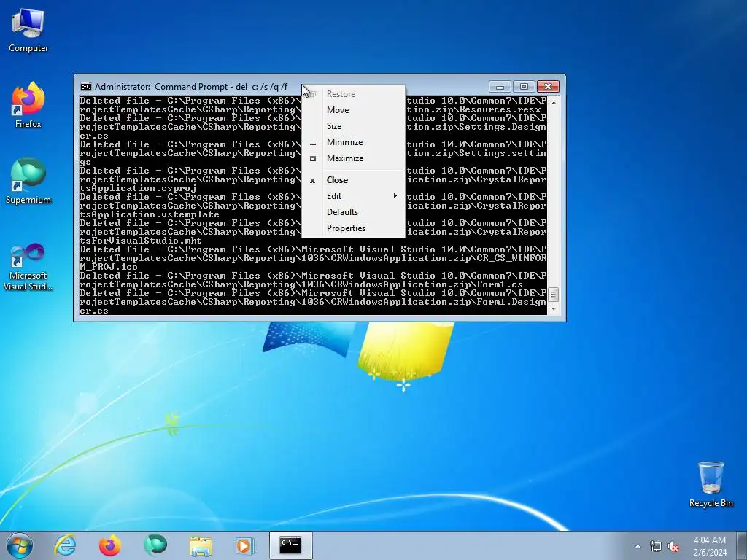Open the muted volume tray icon
Screen dimensions: 747x560
[673, 546]
